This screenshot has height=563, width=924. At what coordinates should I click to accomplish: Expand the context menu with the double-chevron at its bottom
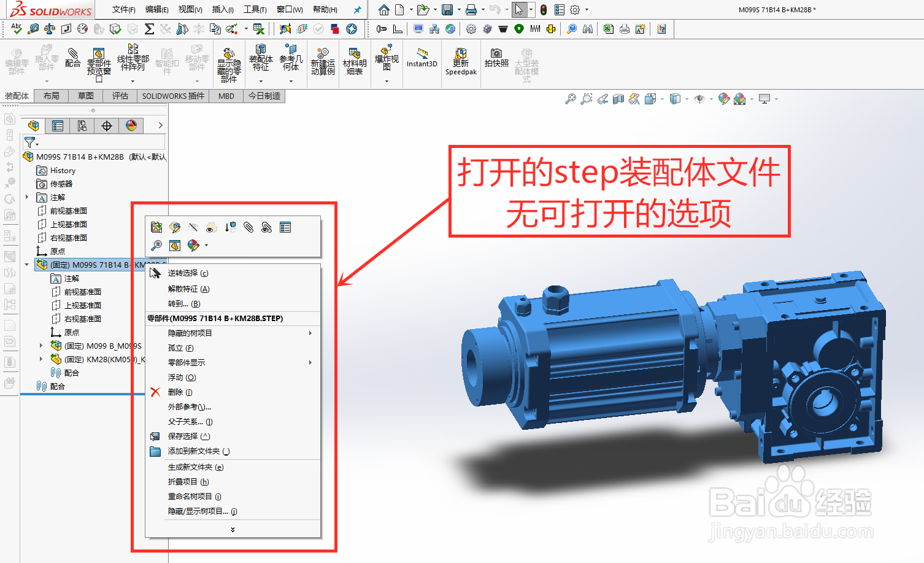point(232,529)
